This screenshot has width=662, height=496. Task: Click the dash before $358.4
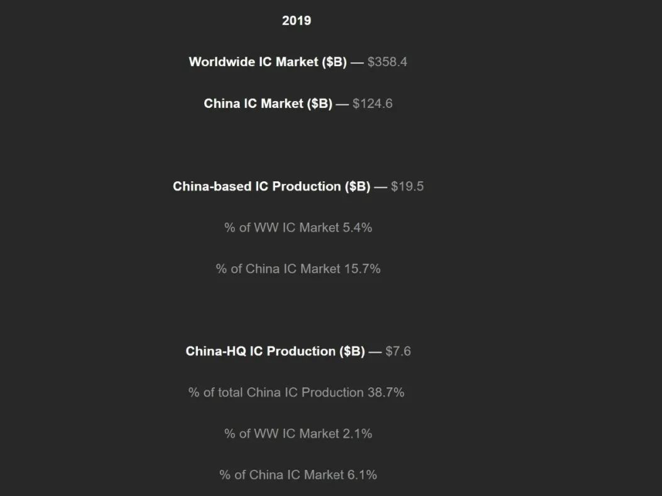pos(357,62)
